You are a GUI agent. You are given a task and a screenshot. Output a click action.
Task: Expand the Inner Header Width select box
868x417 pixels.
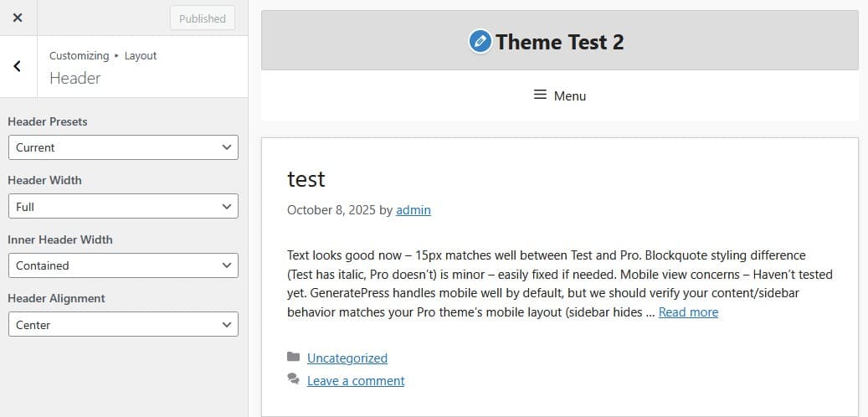[123, 265]
